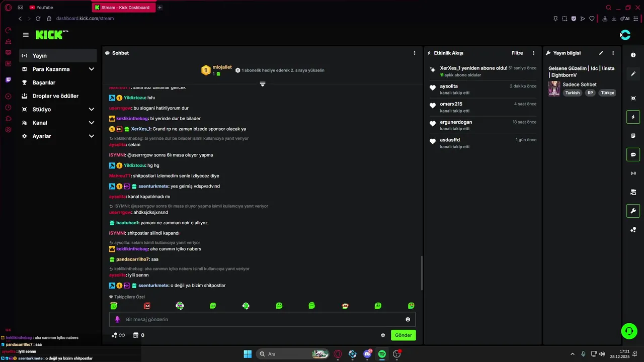Click the channel points infinity counter
This screenshot has height=362, width=644.
118,335
